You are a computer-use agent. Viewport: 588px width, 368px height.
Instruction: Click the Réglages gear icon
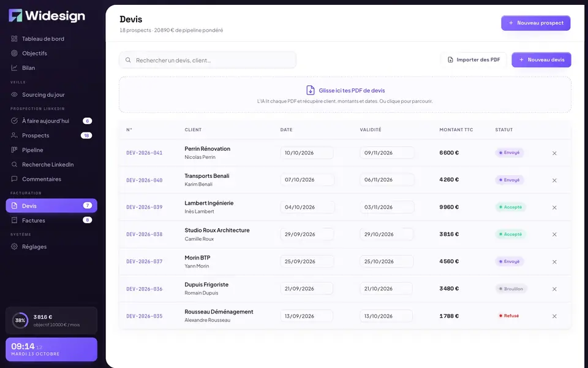(x=14, y=247)
